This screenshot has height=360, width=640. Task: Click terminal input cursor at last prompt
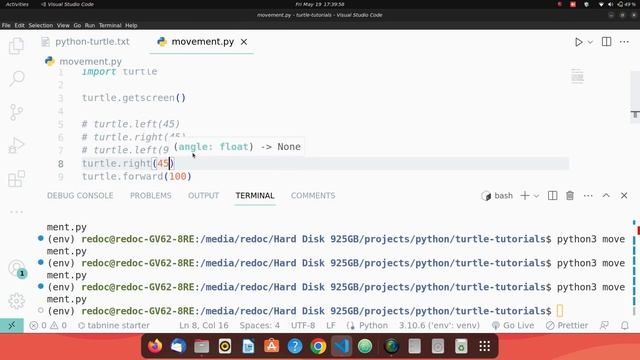560,311
